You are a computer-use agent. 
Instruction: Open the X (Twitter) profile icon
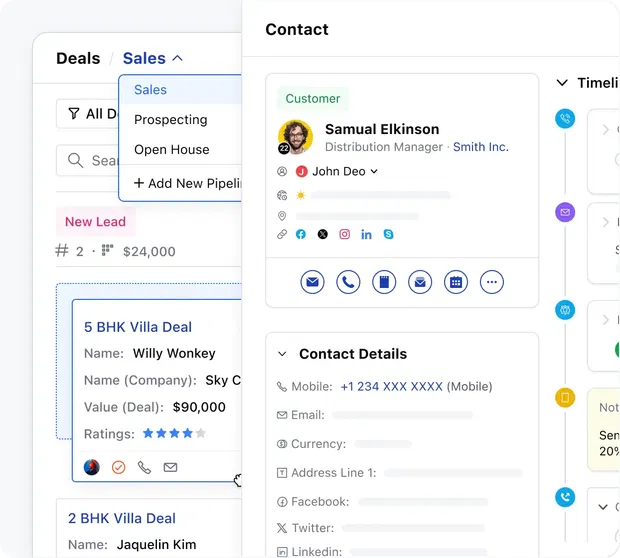[x=323, y=235]
